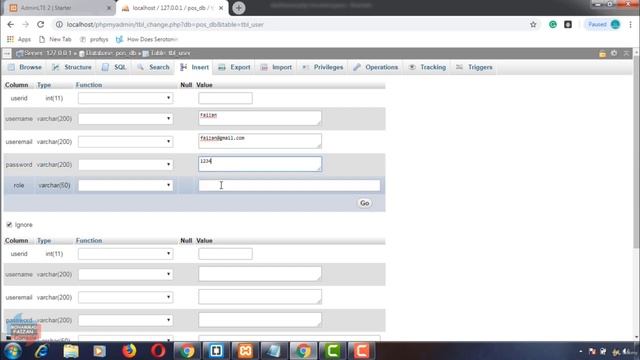The height and width of the screenshot is (360, 640).
Task: Open role Function dropdown in highlighted row
Action: click(x=125, y=185)
